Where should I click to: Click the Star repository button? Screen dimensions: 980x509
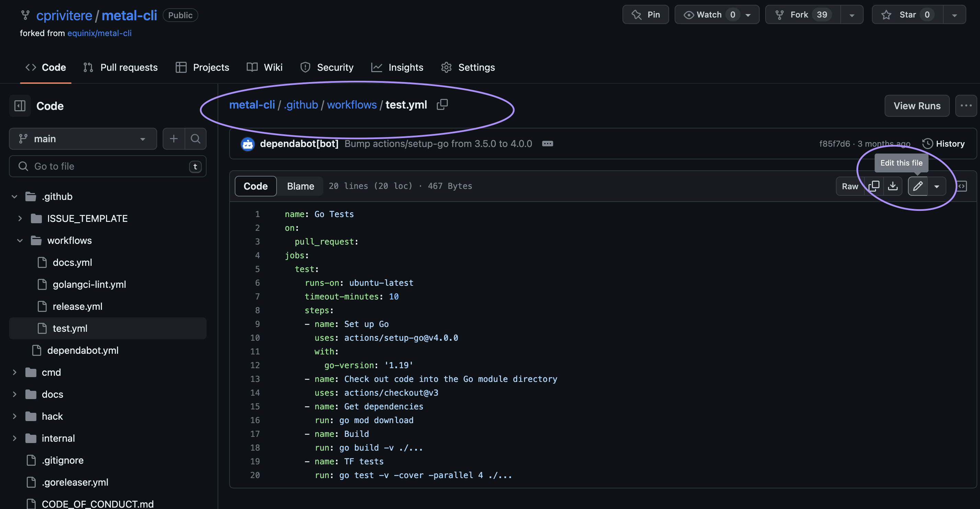coord(907,15)
